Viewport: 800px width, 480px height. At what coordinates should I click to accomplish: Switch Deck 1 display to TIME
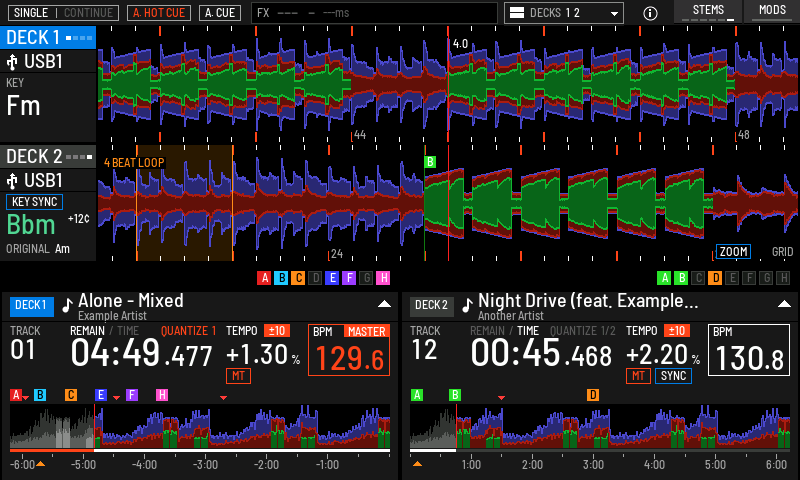point(128,331)
